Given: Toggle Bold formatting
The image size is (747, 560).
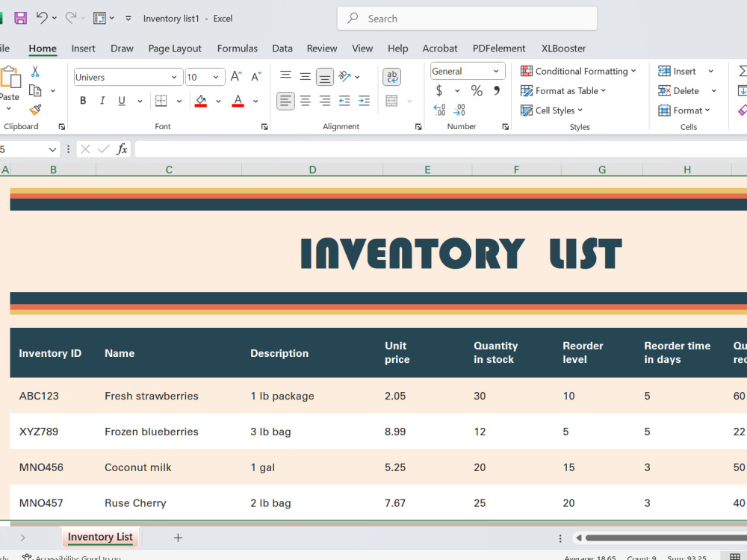Looking at the screenshot, I should pyautogui.click(x=83, y=101).
